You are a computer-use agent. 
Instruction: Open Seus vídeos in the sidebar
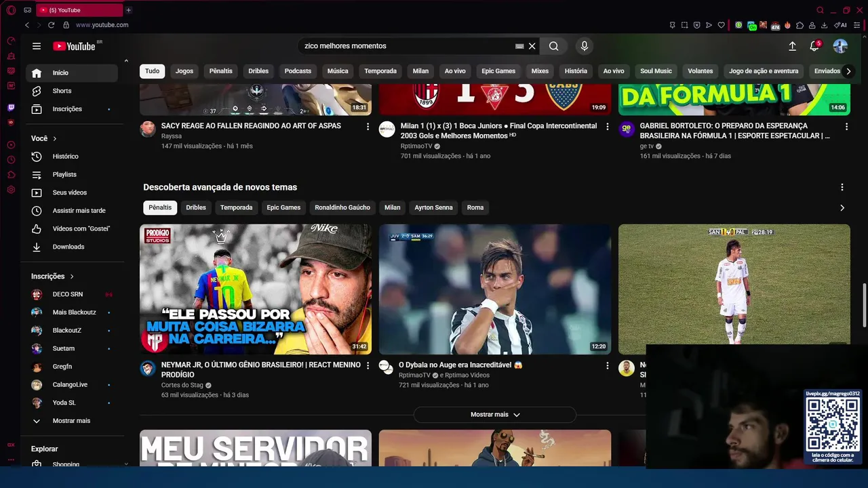(72, 192)
